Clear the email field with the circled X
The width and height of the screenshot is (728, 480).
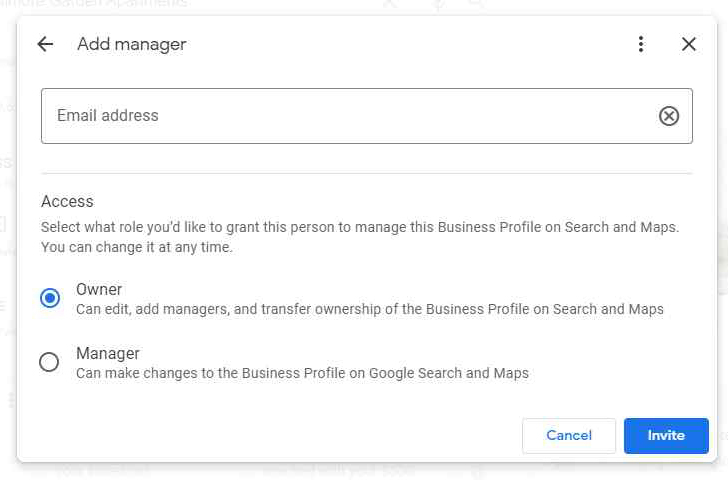point(669,116)
